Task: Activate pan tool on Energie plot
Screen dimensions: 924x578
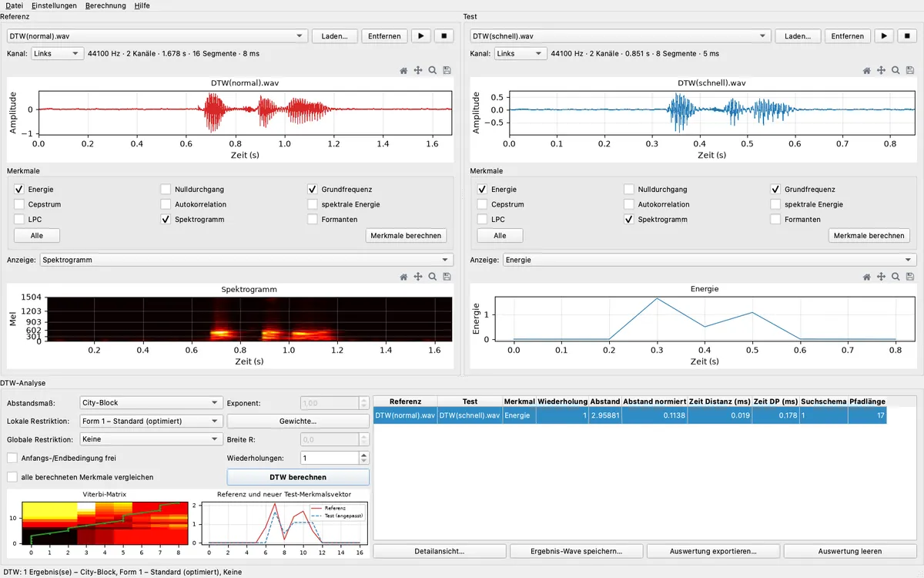Action: point(882,277)
